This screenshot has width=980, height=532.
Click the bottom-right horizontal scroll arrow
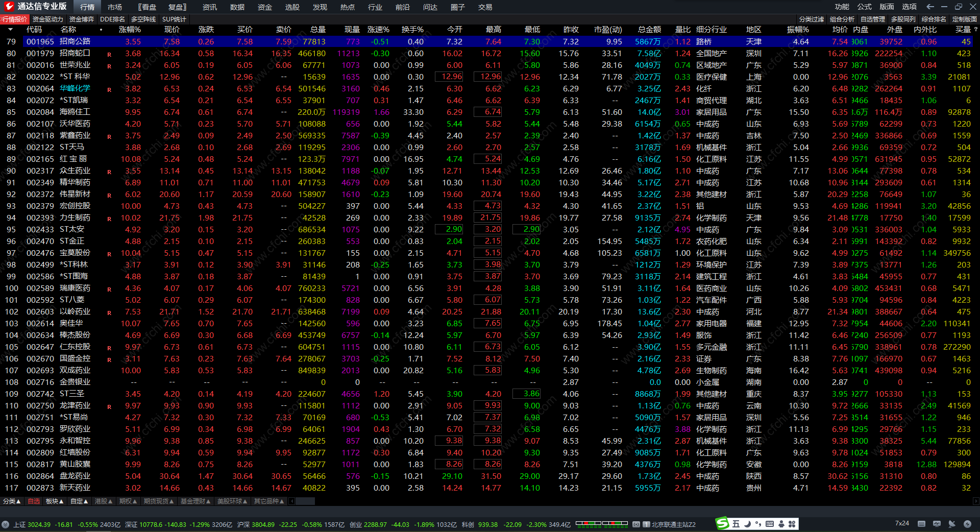click(x=976, y=501)
